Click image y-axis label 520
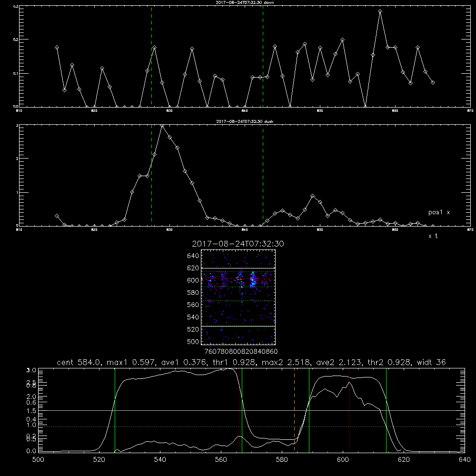 193,329
